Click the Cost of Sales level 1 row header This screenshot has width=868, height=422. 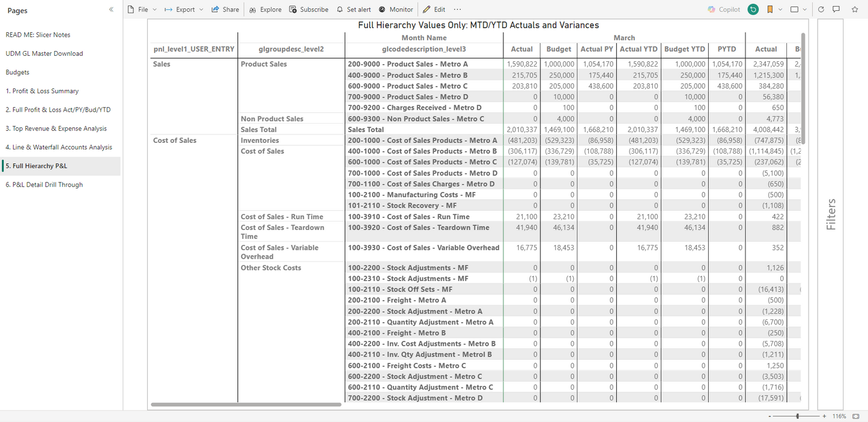pyautogui.click(x=175, y=140)
